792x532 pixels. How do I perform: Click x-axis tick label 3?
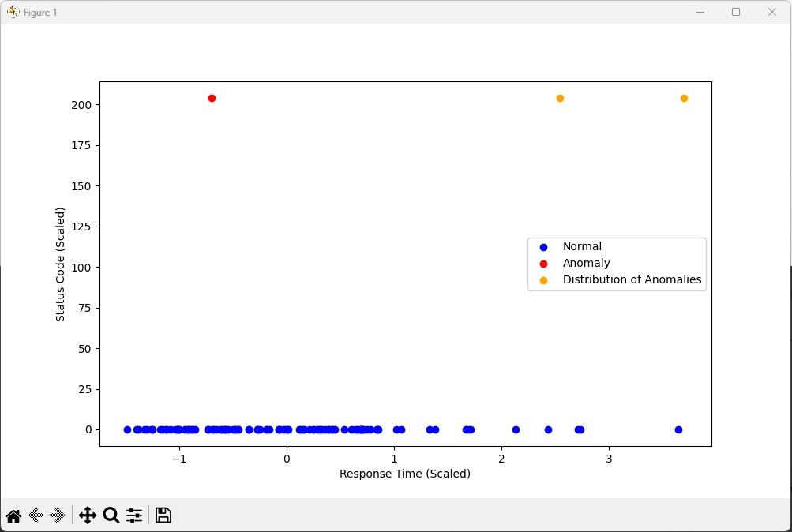point(609,459)
